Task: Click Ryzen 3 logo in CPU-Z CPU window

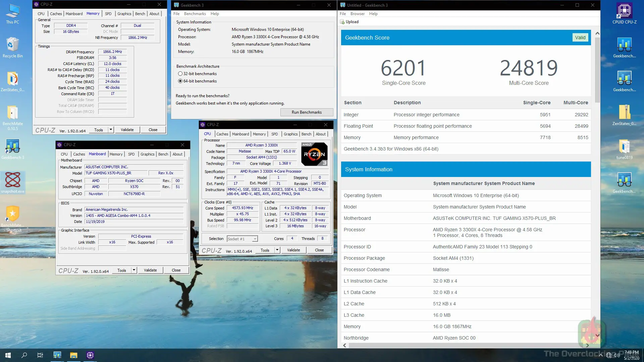Action: (314, 154)
